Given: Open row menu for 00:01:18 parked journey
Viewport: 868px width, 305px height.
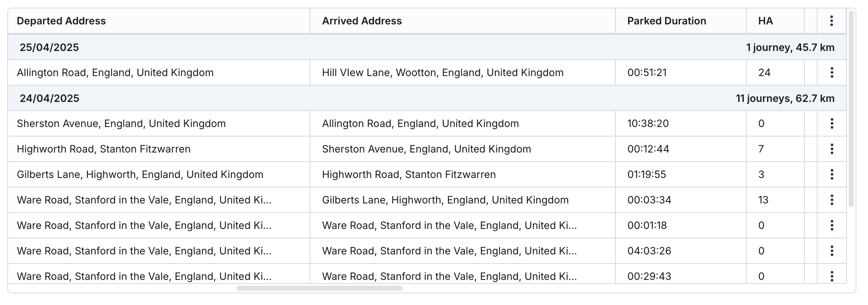Looking at the screenshot, I should tap(831, 226).
